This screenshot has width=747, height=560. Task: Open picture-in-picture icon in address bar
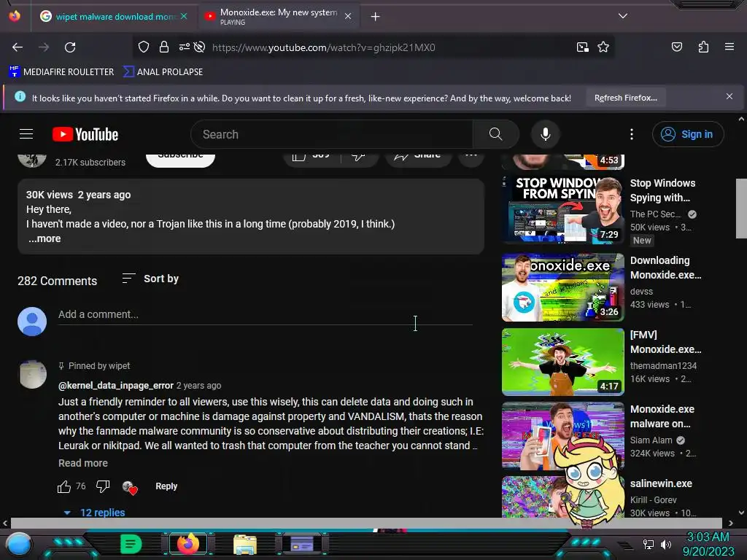[583, 47]
